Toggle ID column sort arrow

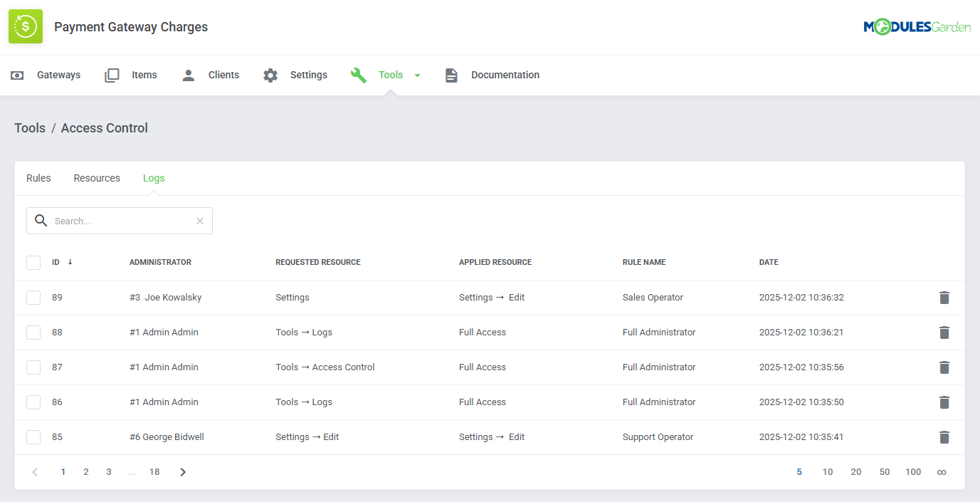pyautogui.click(x=69, y=262)
